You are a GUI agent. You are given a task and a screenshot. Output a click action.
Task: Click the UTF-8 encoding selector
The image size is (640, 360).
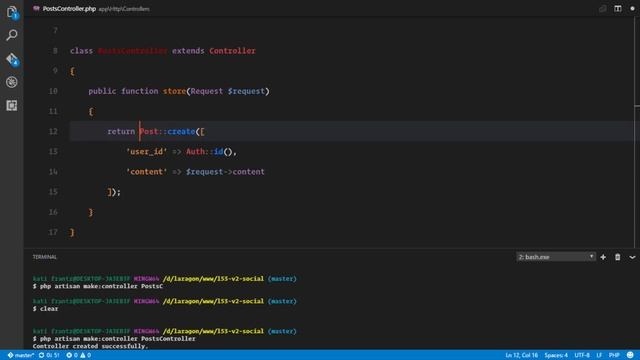coord(582,355)
